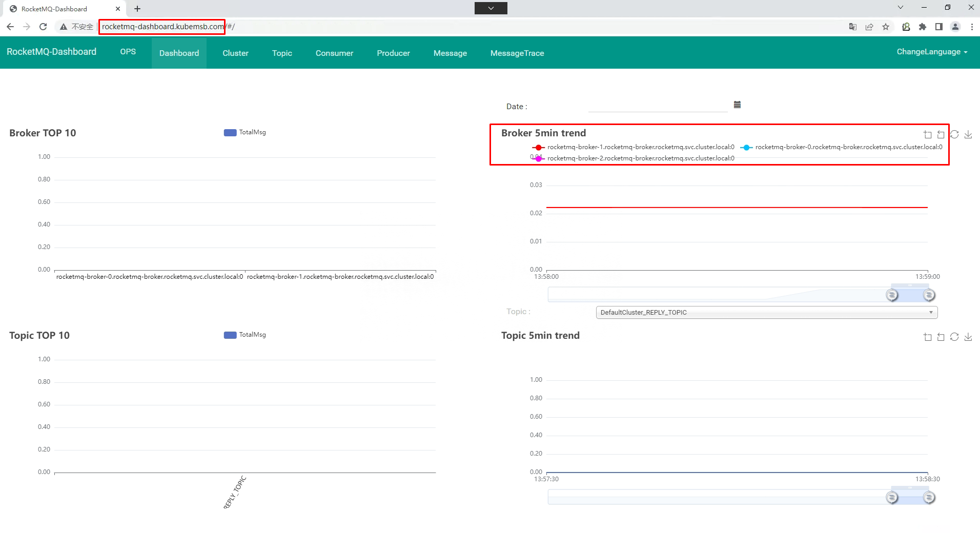The height and width of the screenshot is (533, 980).
Task: Click the browser forward arrow
Action: tap(27, 27)
